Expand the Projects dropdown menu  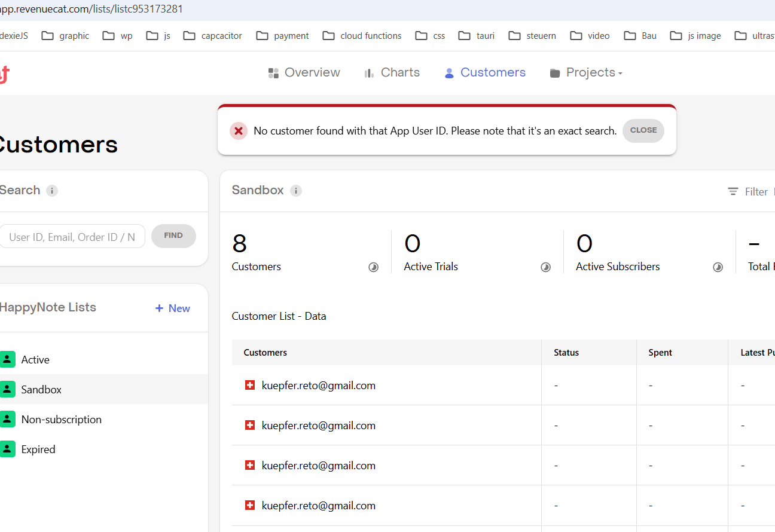click(586, 72)
